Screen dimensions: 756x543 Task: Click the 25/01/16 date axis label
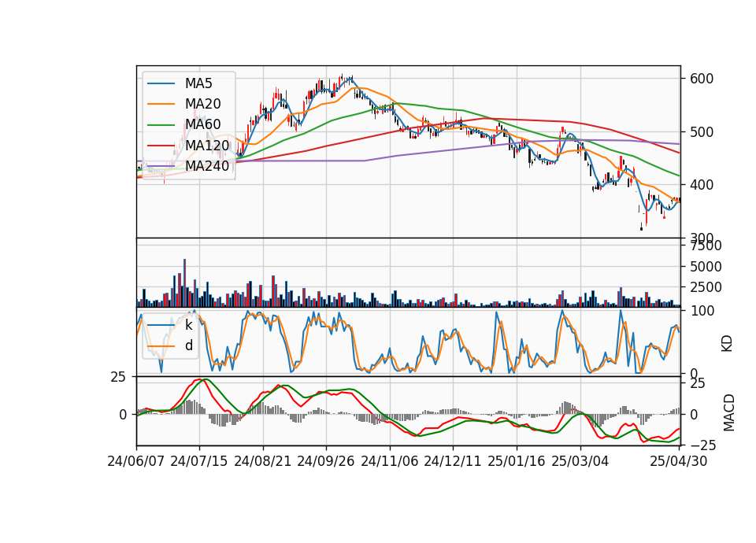[517, 461]
